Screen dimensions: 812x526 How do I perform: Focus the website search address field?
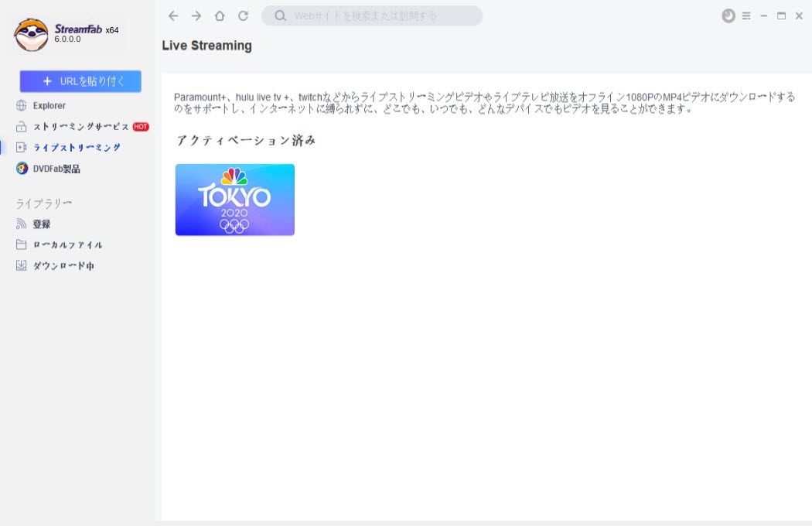[x=379, y=16]
